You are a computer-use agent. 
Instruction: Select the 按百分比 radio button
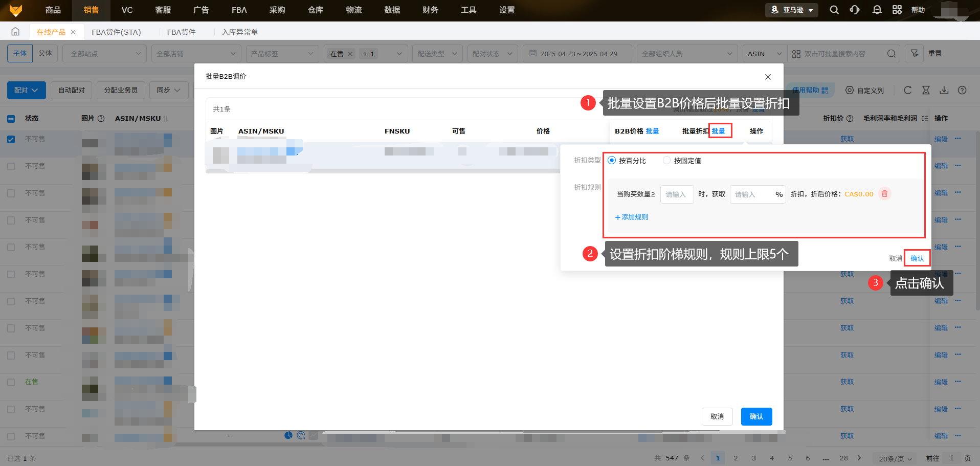click(611, 160)
